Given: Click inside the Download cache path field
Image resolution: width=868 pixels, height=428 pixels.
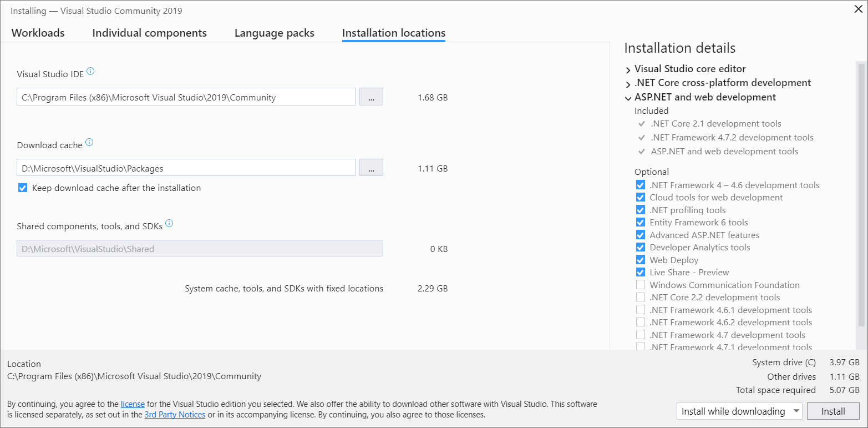Looking at the screenshot, I should coord(186,167).
